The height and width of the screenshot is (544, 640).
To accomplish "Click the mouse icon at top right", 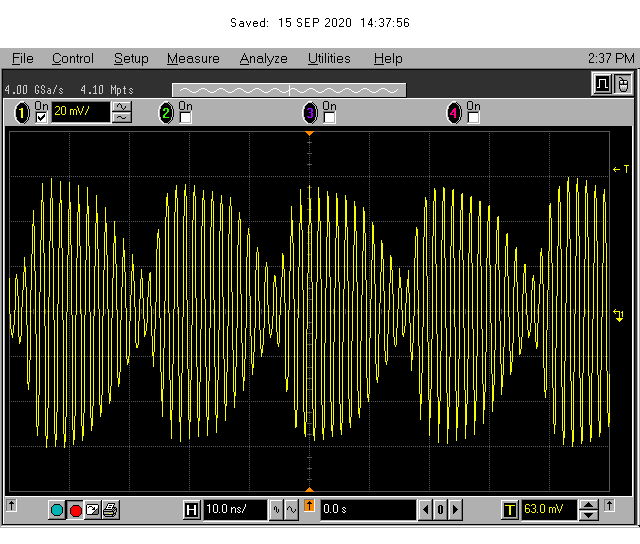I will click(x=623, y=84).
